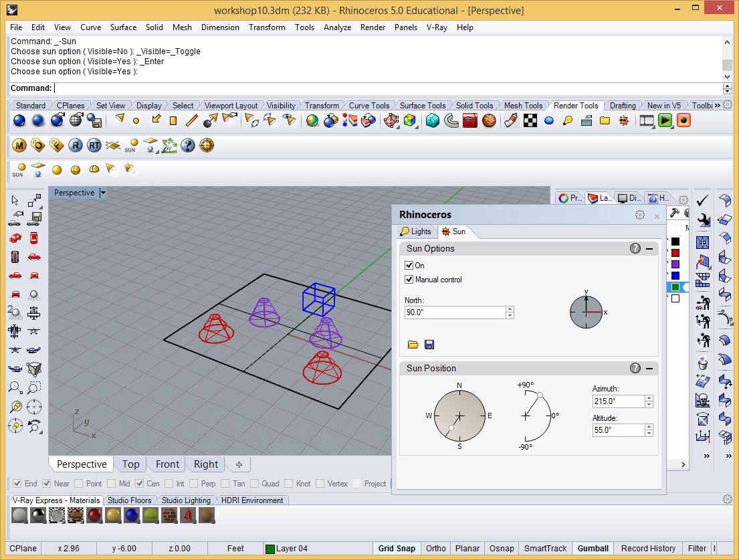Click the V-Ray render R icon
Screen dimensions: 739x560
coord(76,145)
